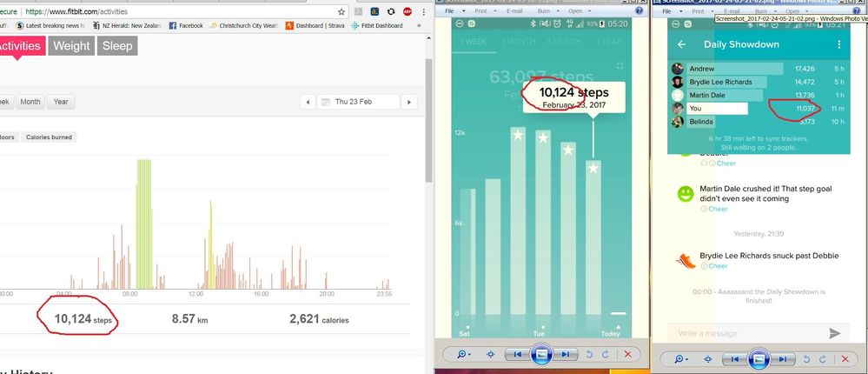Rotate counterclockwise in steps-chart Photo Viewer
The width and height of the screenshot is (868, 374).
(x=590, y=355)
